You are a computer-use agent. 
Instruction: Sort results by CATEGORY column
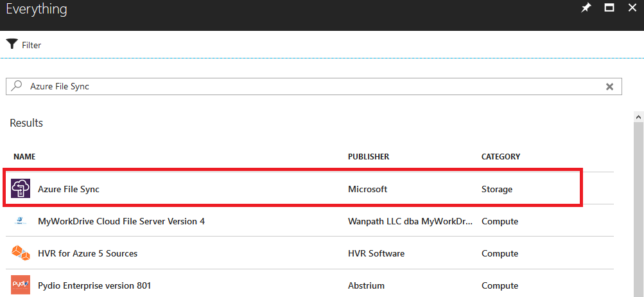tap(501, 157)
